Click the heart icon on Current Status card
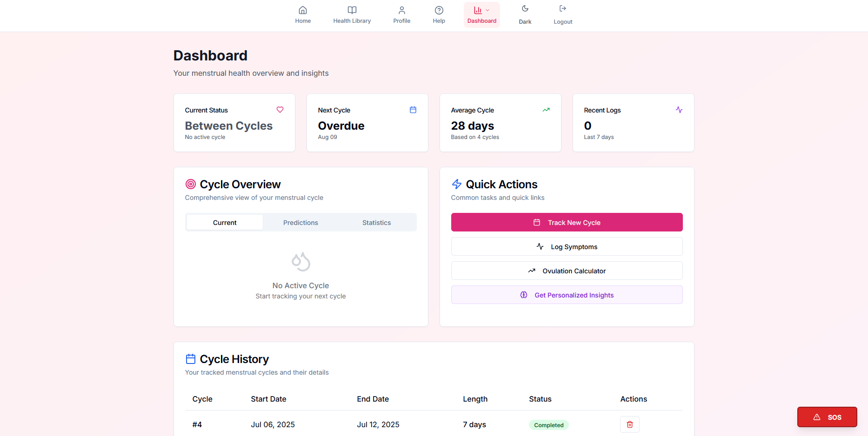The height and width of the screenshot is (436, 868). [x=280, y=110]
